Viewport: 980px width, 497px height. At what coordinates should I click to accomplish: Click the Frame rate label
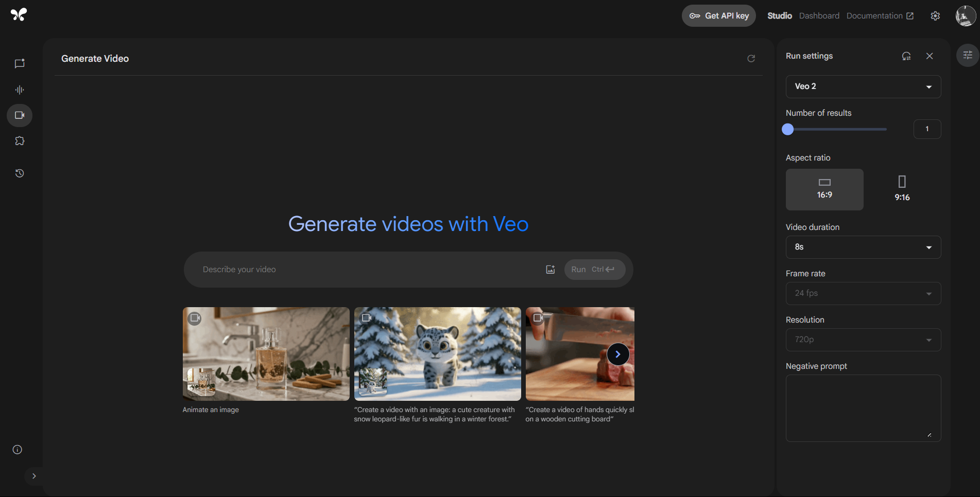805,274
